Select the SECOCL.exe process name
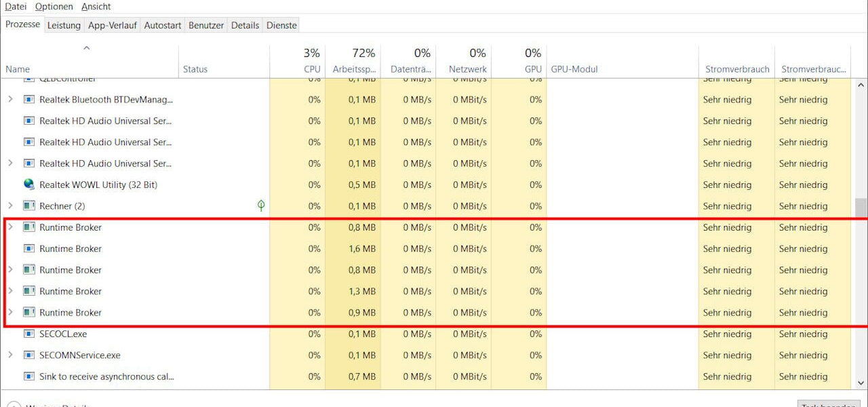 point(63,334)
